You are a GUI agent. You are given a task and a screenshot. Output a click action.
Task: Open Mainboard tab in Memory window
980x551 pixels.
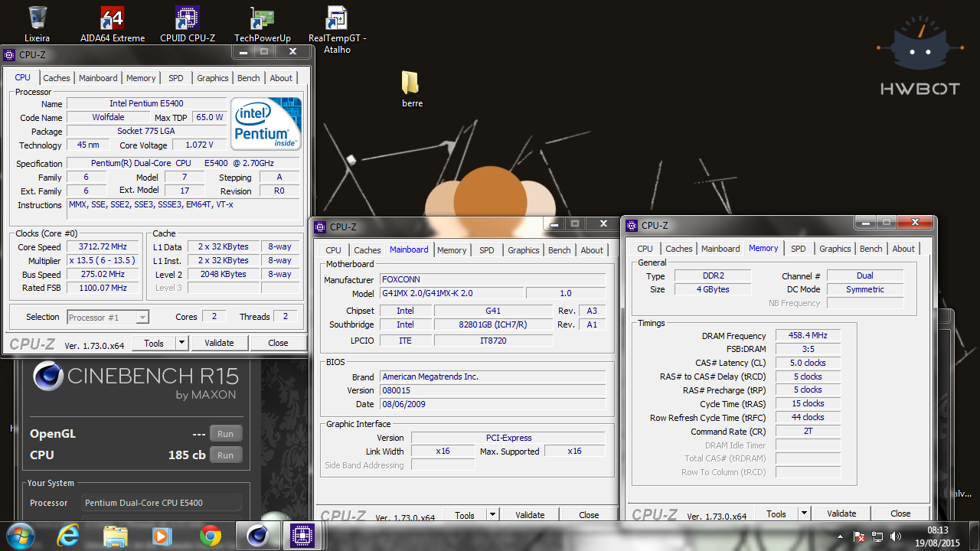click(720, 249)
